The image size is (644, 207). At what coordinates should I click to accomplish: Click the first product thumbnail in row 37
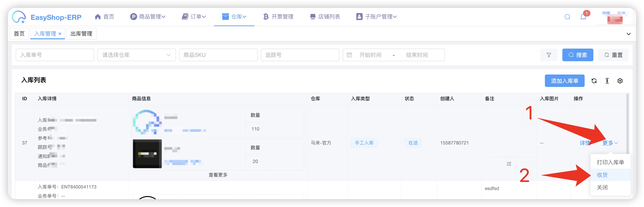(x=147, y=122)
